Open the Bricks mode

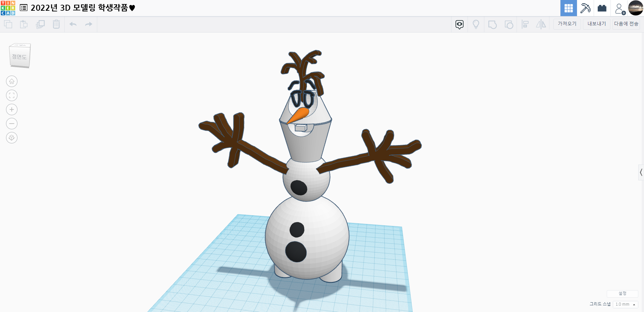pyautogui.click(x=602, y=8)
